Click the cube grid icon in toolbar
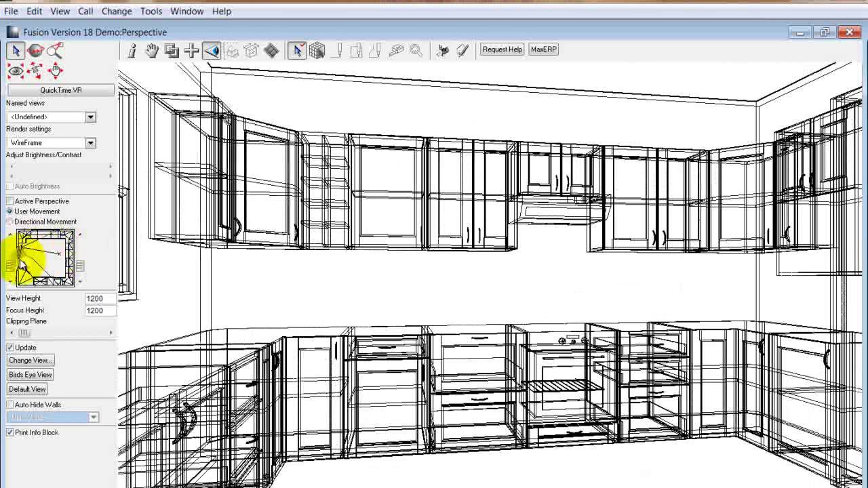 click(317, 50)
